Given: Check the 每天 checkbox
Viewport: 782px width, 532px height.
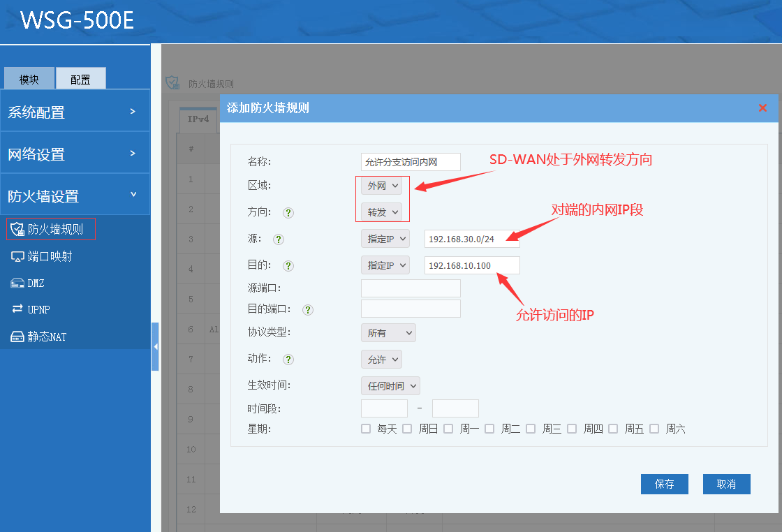Looking at the screenshot, I should (366, 429).
